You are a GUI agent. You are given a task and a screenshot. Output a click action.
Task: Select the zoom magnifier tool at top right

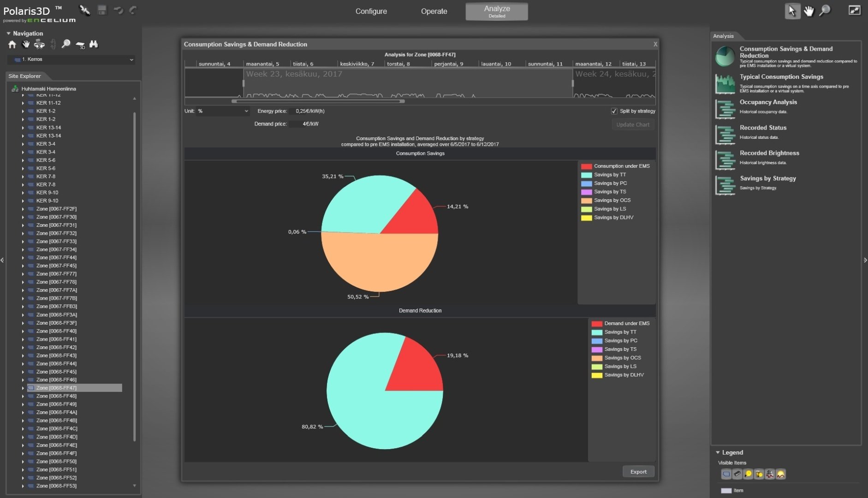[x=825, y=11]
